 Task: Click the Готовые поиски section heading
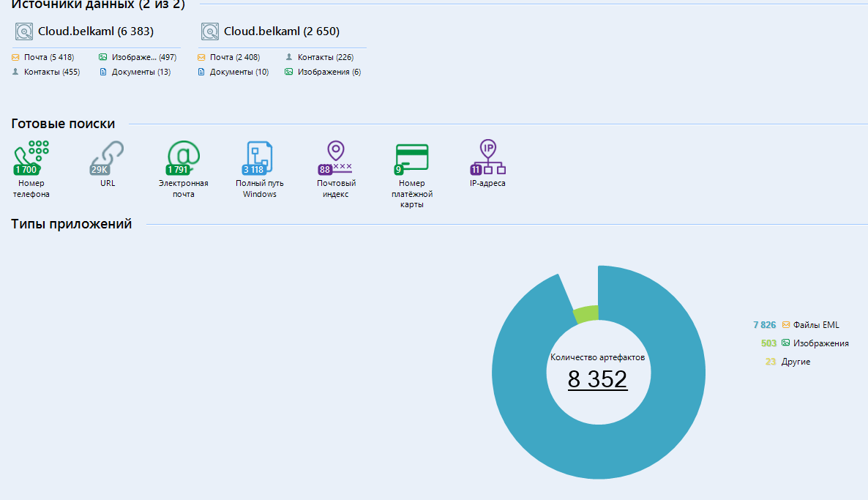pyautogui.click(x=63, y=124)
